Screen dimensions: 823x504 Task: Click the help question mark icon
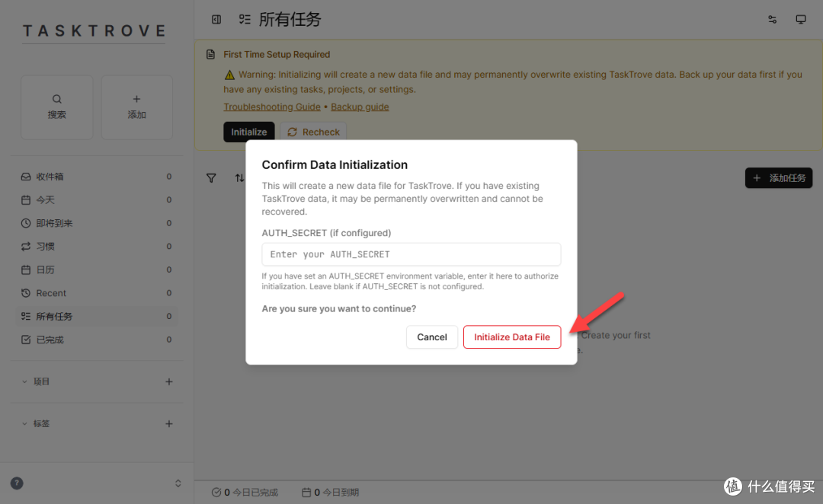point(17,483)
